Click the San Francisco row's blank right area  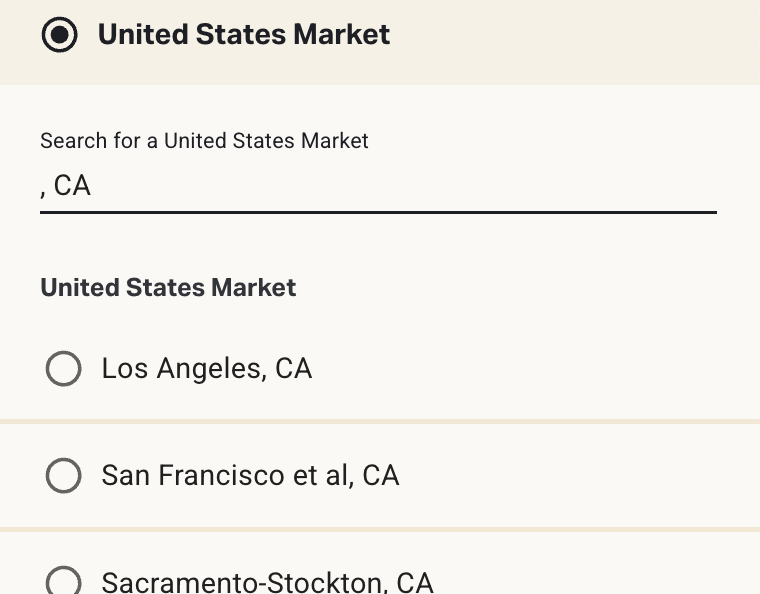point(580,475)
